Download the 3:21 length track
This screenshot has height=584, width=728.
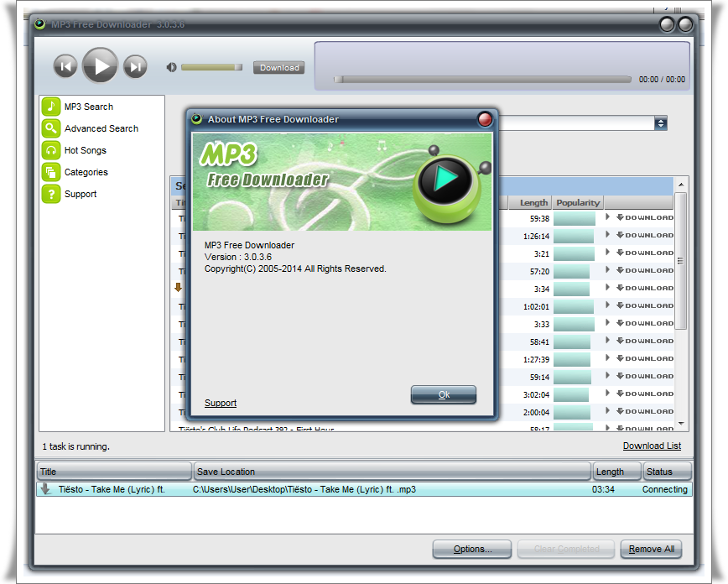click(x=645, y=253)
